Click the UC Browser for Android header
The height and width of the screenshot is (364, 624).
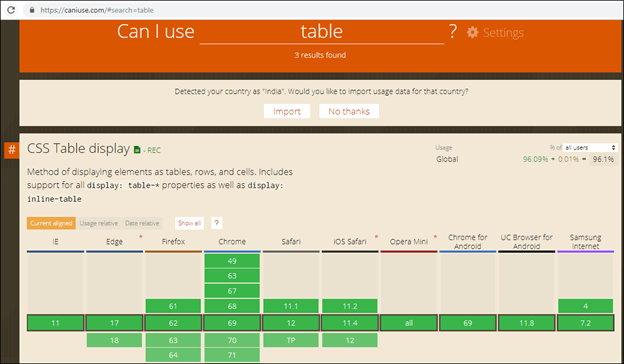pos(526,241)
